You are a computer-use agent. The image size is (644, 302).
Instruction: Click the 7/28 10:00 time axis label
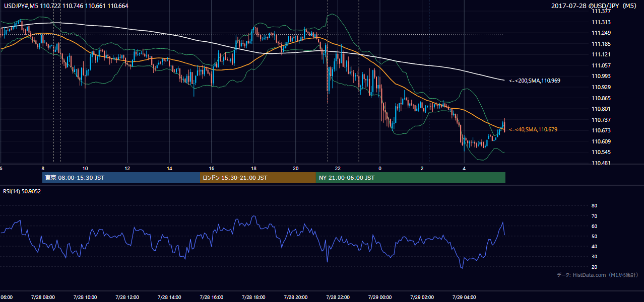point(85,297)
